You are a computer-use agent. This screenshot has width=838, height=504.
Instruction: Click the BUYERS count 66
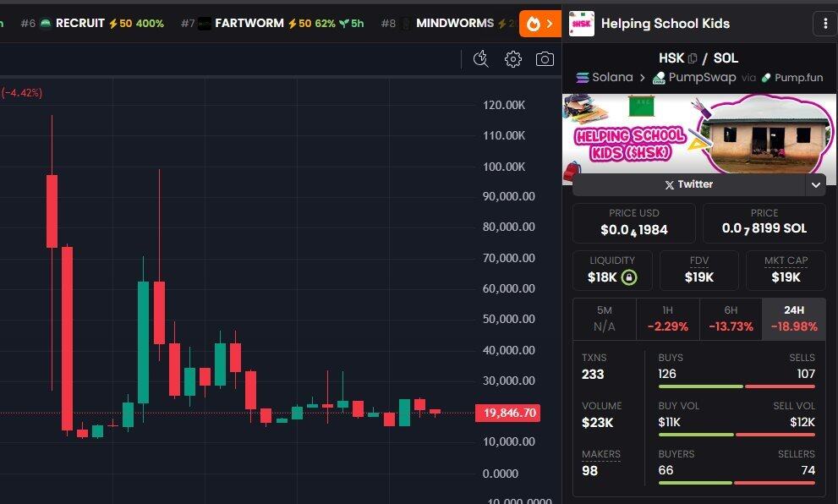(x=665, y=470)
